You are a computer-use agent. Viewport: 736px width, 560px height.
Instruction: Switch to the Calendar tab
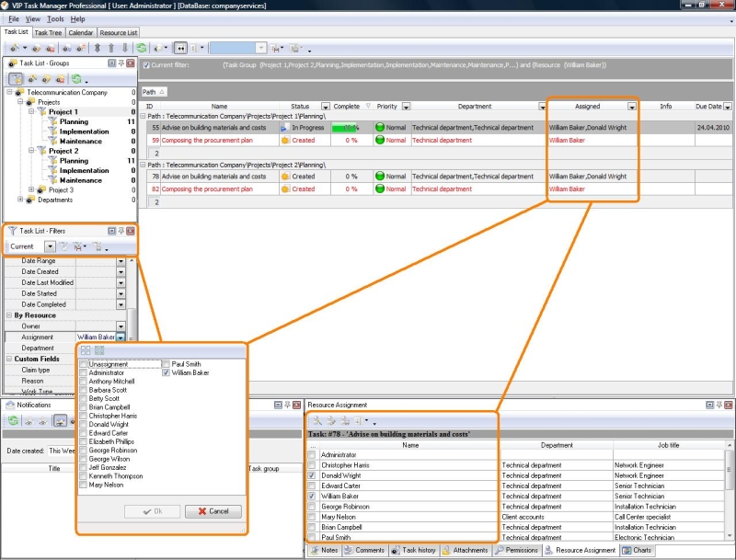tap(81, 33)
